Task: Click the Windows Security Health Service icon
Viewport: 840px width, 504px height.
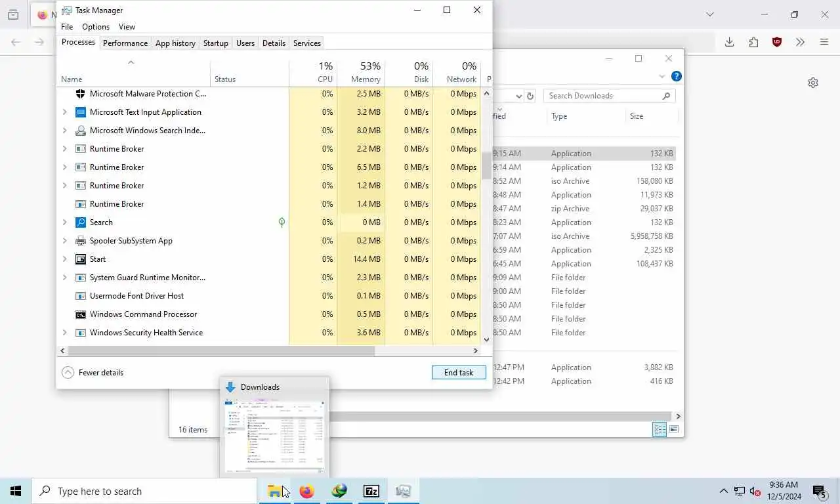Action: coord(81,333)
